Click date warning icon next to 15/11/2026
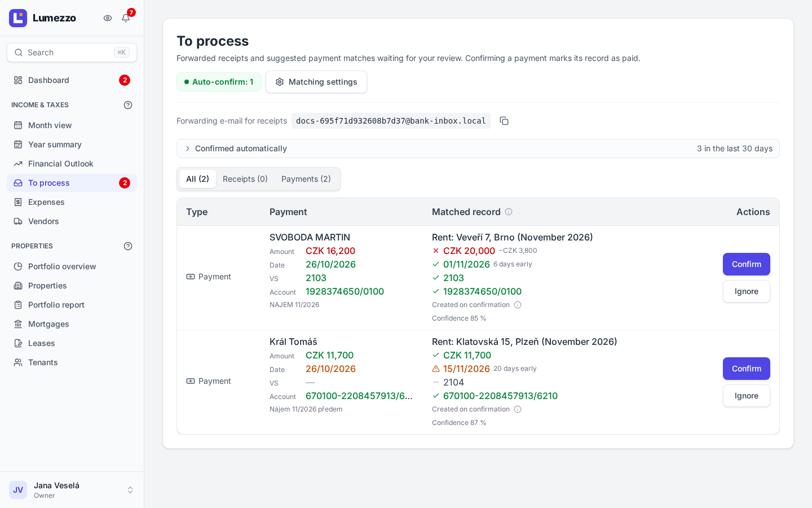 (x=436, y=369)
